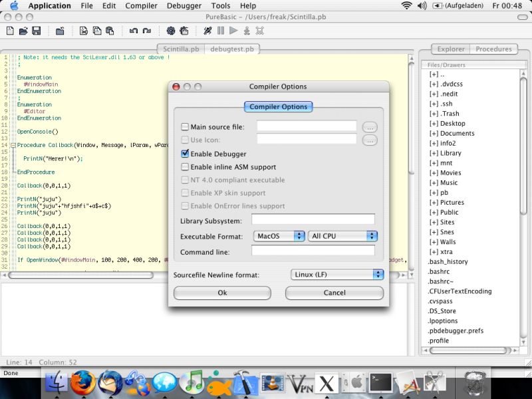The height and width of the screenshot is (399, 532).
Task: Click the New file toolbar icon
Action: [10, 31]
